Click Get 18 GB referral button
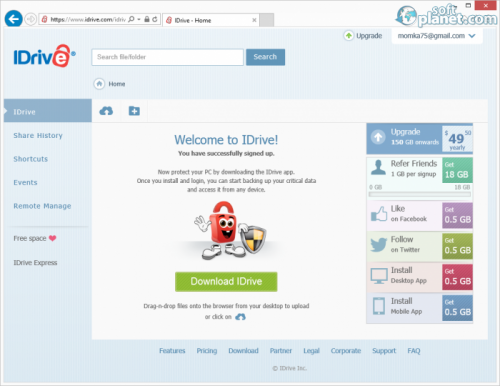The height and width of the screenshot is (386, 500). pyautogui.click(x=457, y=170)
